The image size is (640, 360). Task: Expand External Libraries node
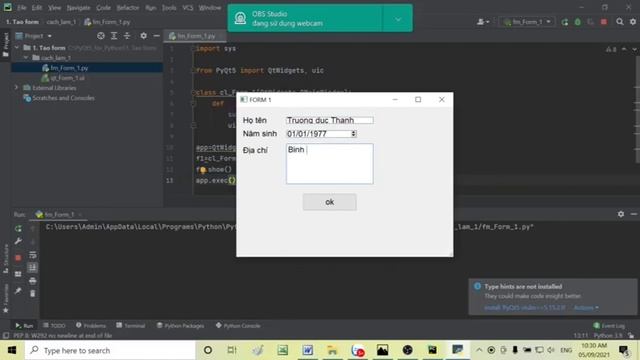pos(17,88)
